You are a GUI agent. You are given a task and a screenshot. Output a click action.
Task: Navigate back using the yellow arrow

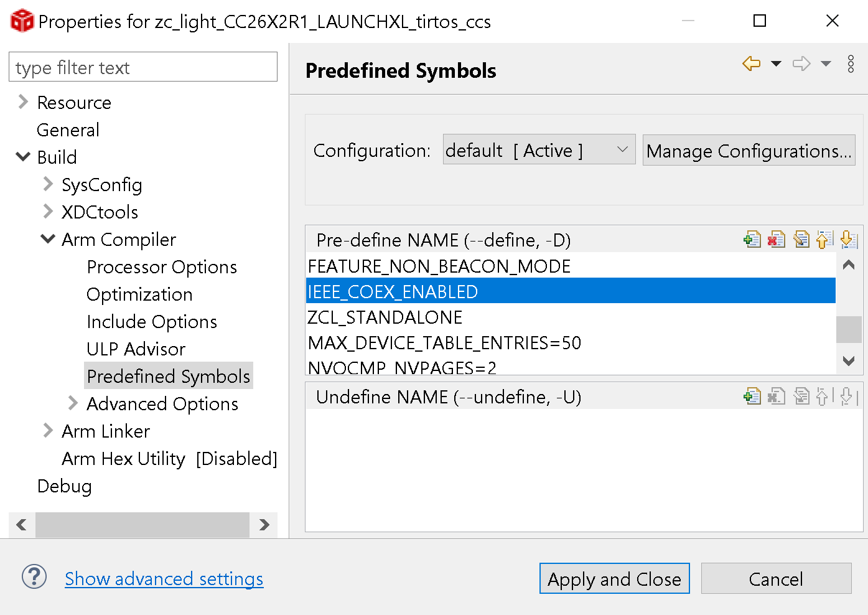751,63
